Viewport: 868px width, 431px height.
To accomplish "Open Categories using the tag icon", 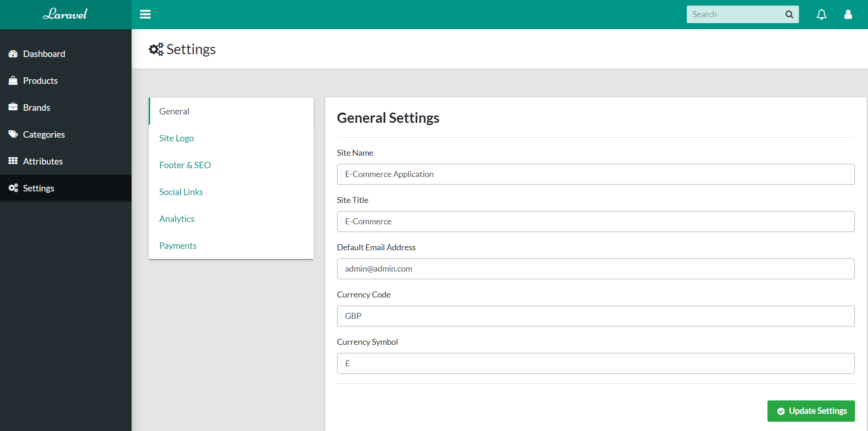I will click(x=13, y=134).
